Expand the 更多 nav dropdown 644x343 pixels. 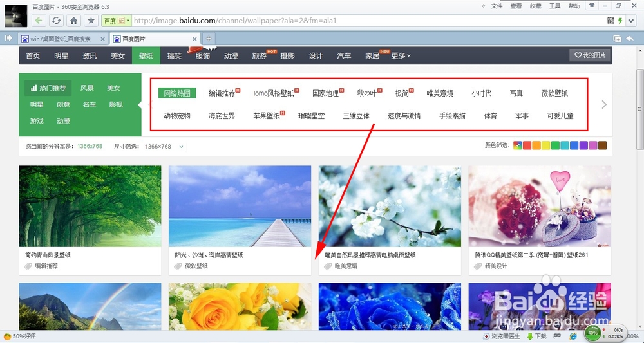(401, 56)
